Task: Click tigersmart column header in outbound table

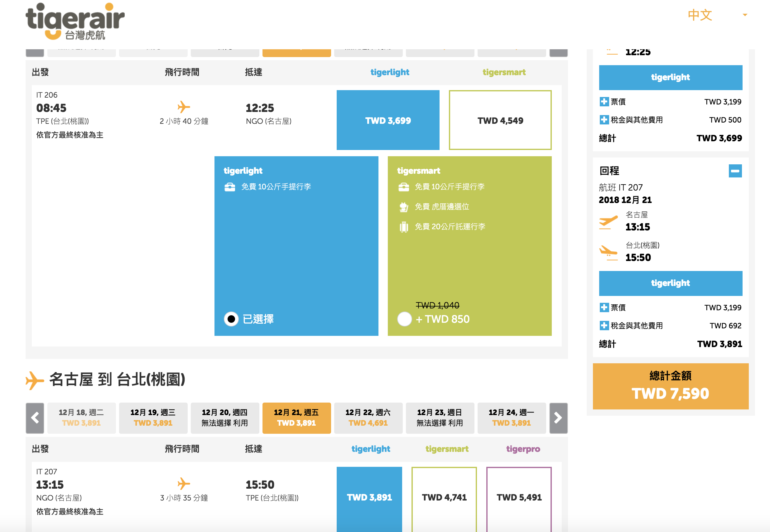Action: click(x=504, y=72)
